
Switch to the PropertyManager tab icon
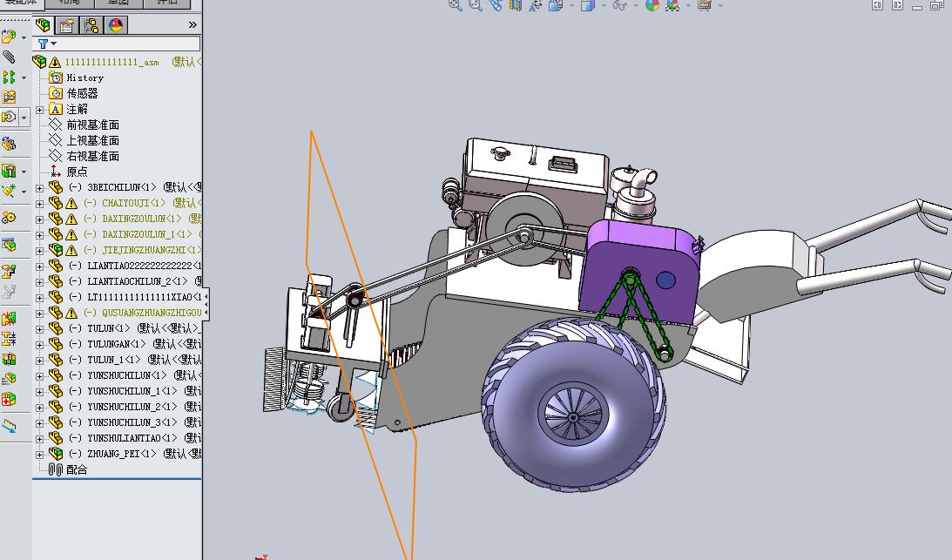[67, 25]
